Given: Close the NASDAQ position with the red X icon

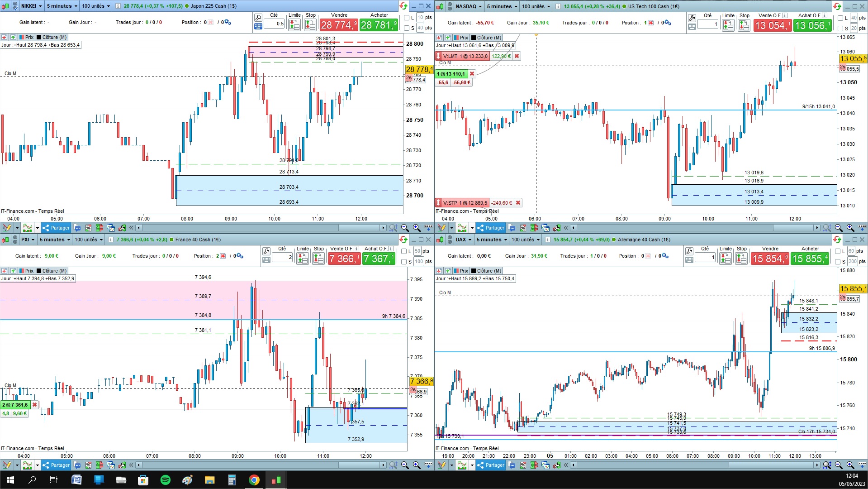Looking at the screenshot, I should (x=651, y=23).
